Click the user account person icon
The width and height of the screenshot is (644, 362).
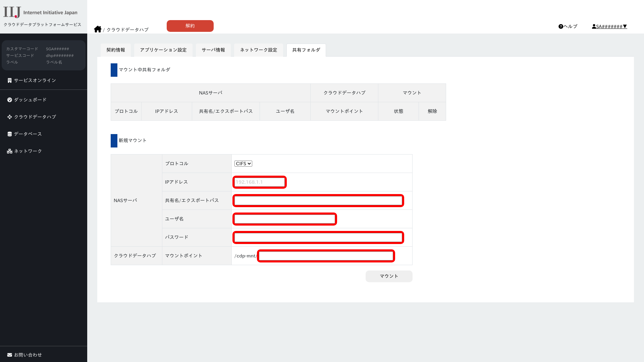[x=594, y=26]
